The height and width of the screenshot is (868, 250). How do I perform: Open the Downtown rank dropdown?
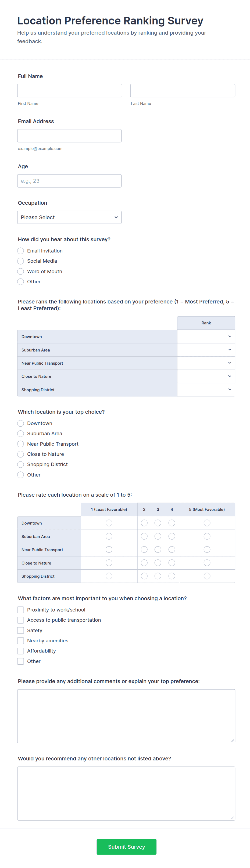point(206,337)
